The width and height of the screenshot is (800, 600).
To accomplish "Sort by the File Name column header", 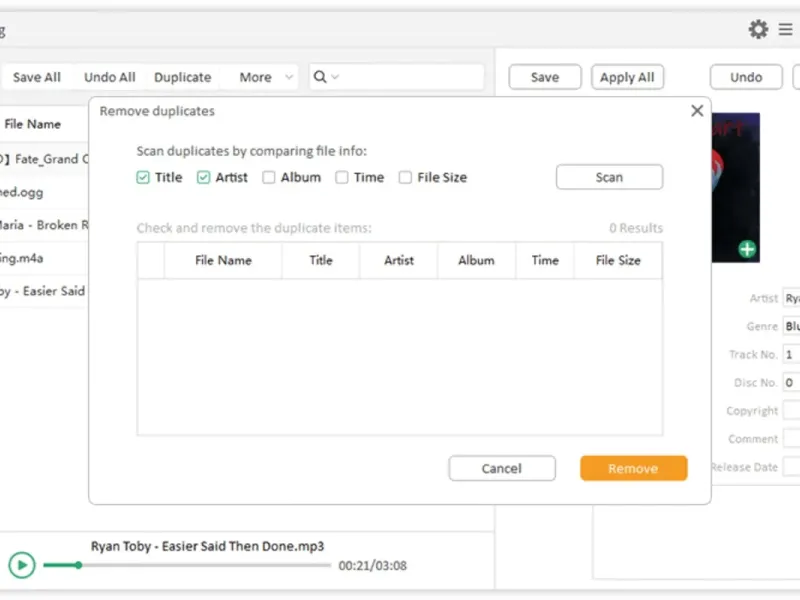I will pyautogui.click(x=223, y=260).
